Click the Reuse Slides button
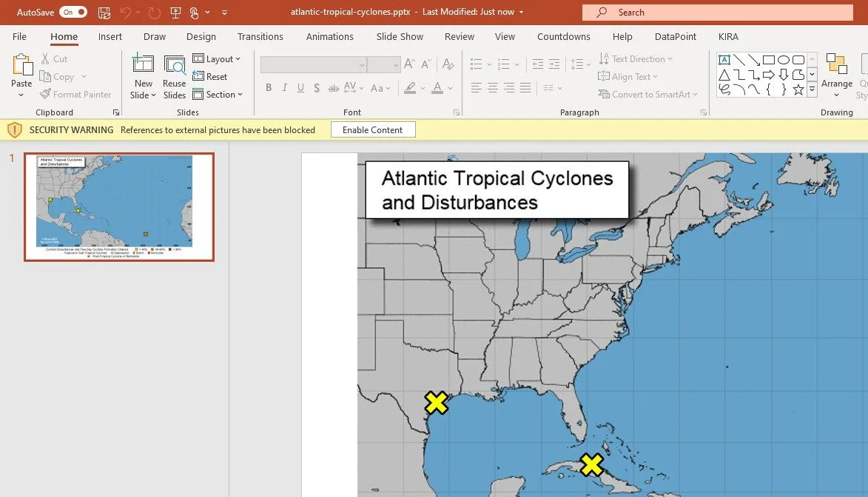Image resolution: width=868 pixels, height=497 pixels. pos(175,77)
